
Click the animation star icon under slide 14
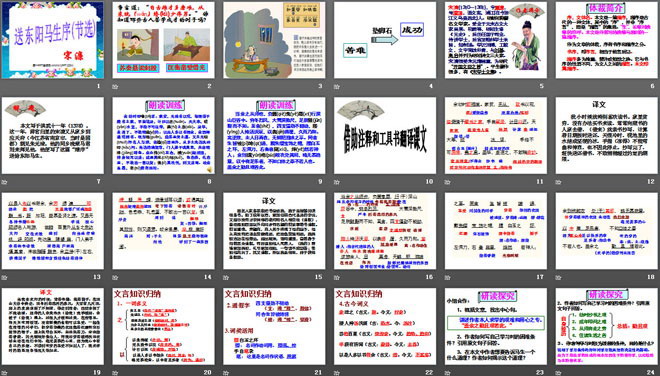coord(115,277)
